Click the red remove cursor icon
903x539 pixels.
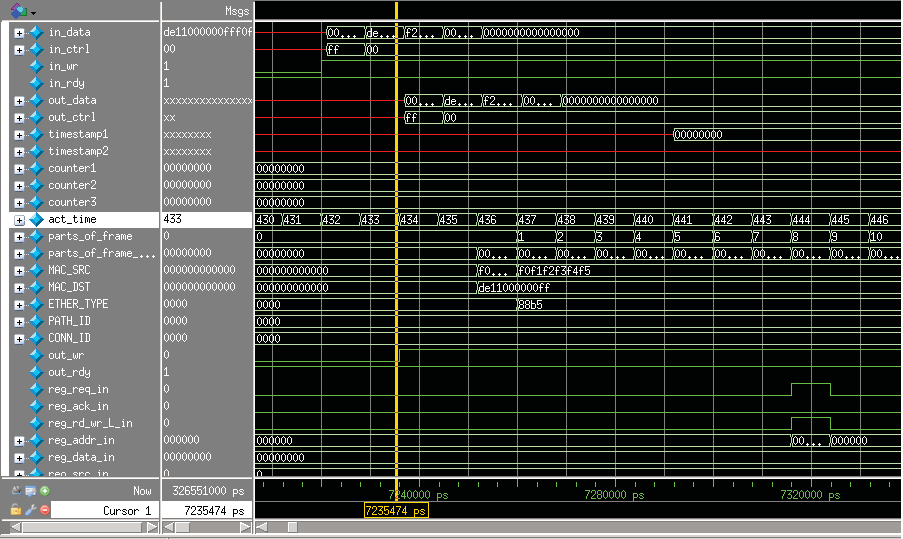[x=45, y=510]
